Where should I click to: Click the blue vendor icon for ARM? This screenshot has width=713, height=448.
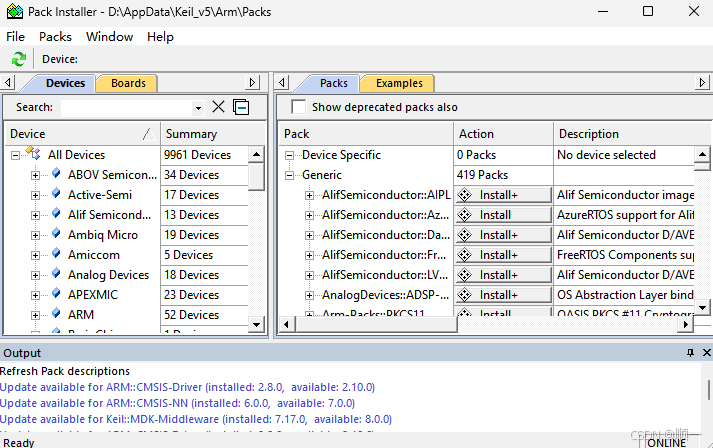(x=56, y=313)
